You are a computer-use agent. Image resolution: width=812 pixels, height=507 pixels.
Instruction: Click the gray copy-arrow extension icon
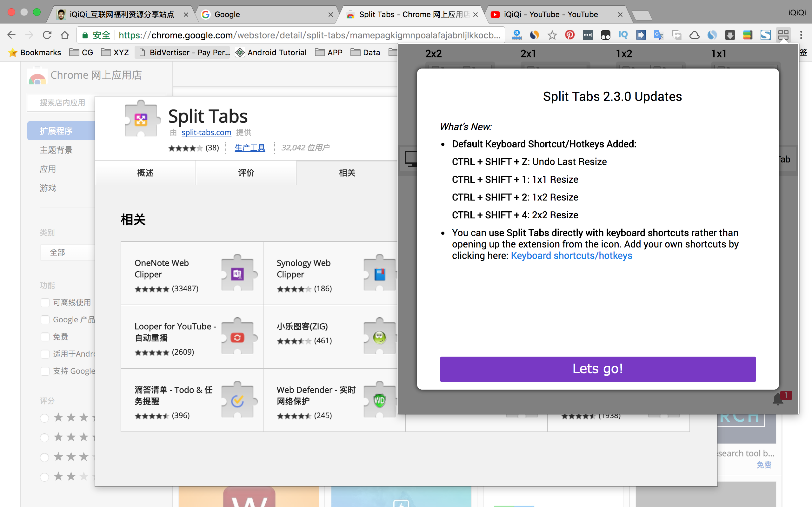click(x=676, y=35)
